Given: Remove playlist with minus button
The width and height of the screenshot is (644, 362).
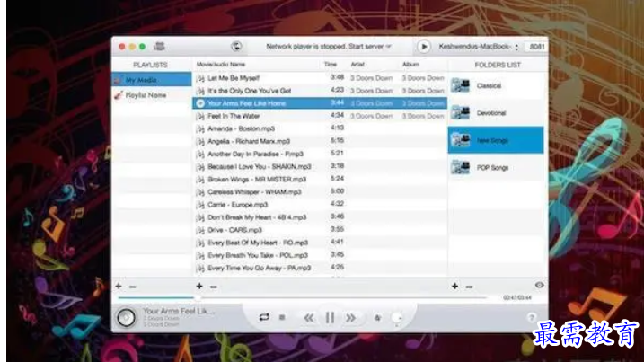Looking at the screenshot, I should click(x=133, y=287).
